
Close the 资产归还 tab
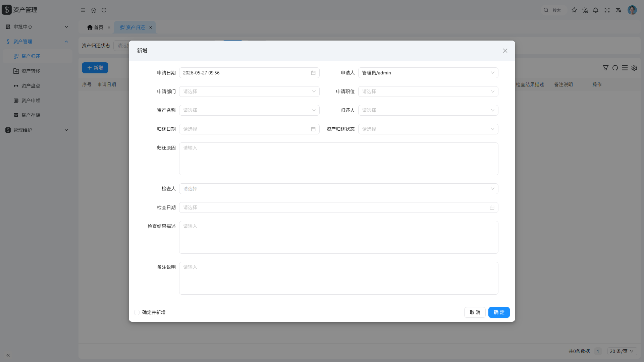(151, 27)
